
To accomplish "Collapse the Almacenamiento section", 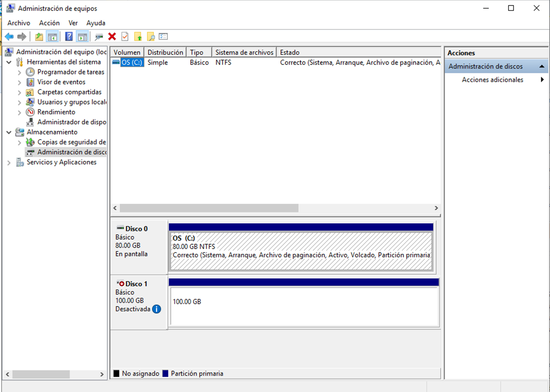I will click(9, 132).
